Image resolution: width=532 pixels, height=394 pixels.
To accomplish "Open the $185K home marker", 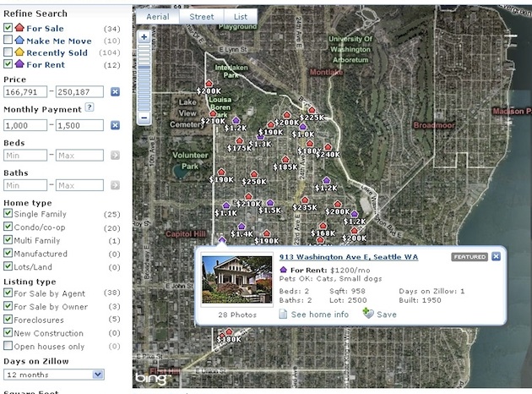I will [x=285, y=159].
